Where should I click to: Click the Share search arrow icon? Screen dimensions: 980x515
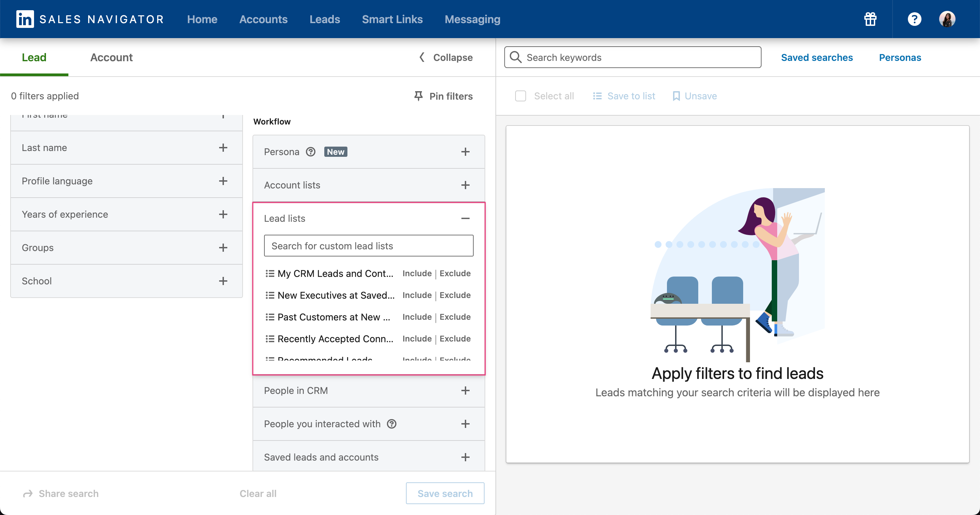(28, 493)
